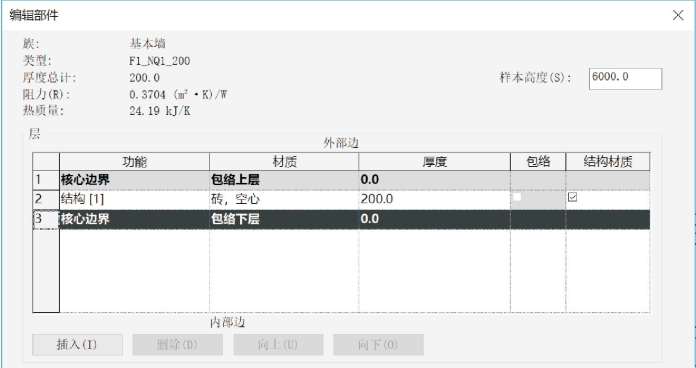Screen dimensions: 696x368
Task: Select row number 2 header
Action: 46,200
